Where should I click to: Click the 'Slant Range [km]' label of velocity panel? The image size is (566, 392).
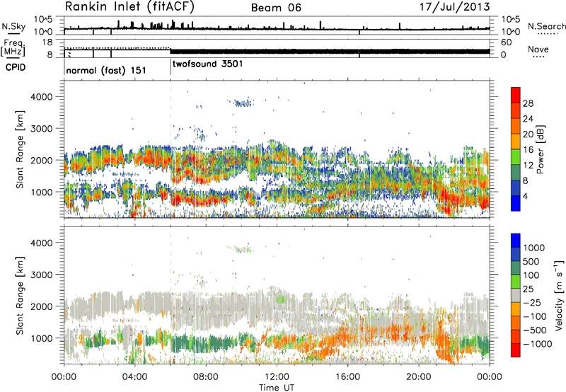pyautogui.click(x=20, y=295)
